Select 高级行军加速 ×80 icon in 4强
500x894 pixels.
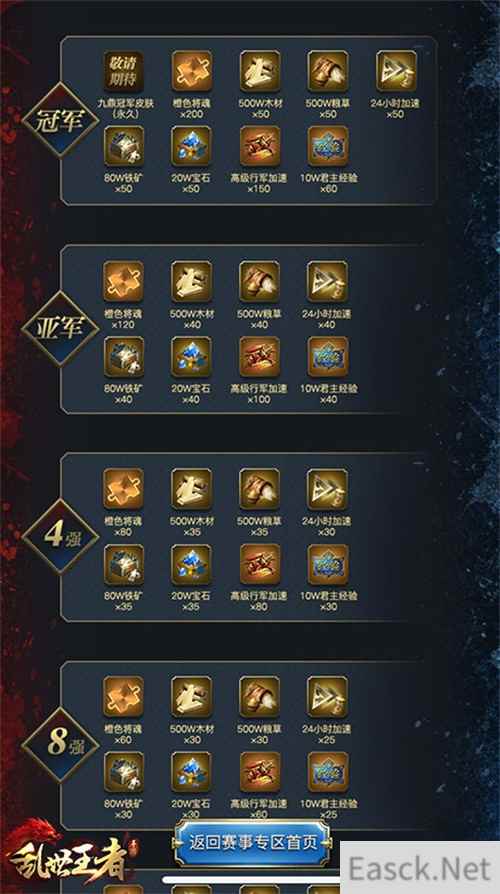pos(259,564)
